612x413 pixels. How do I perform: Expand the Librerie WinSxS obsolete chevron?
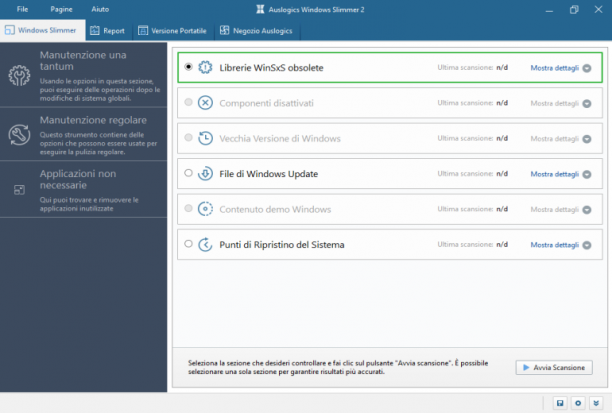click(x=587, y=68)
